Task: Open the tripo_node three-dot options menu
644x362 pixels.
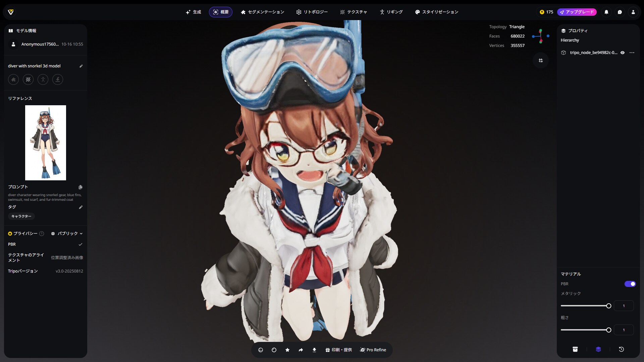Action: coord(632,53)
